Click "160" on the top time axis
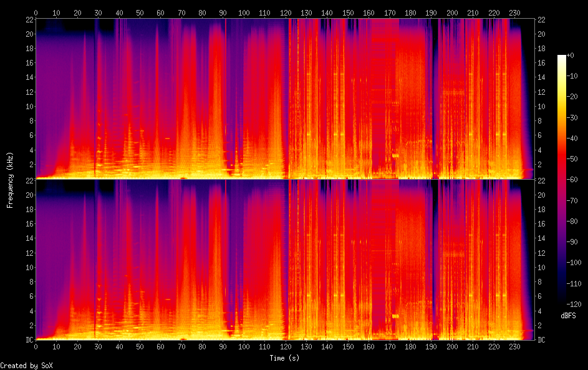This screenshot has width=588, height=370. (x=369, y=12)
